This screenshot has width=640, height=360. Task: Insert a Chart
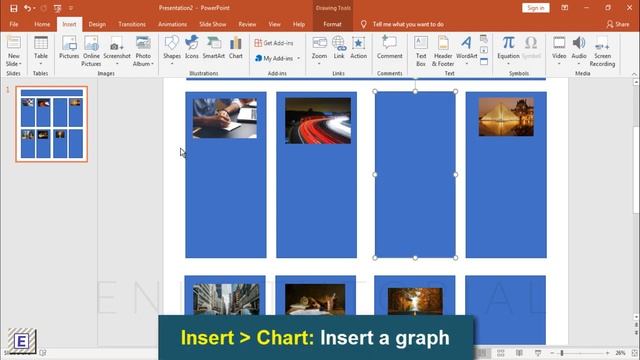(236, 47)
